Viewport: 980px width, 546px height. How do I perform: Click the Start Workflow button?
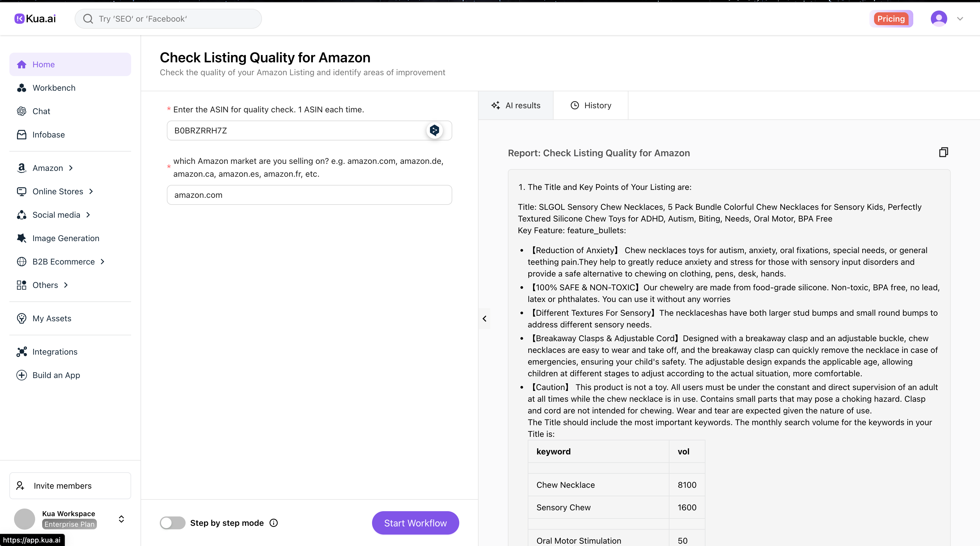[415, 522]
